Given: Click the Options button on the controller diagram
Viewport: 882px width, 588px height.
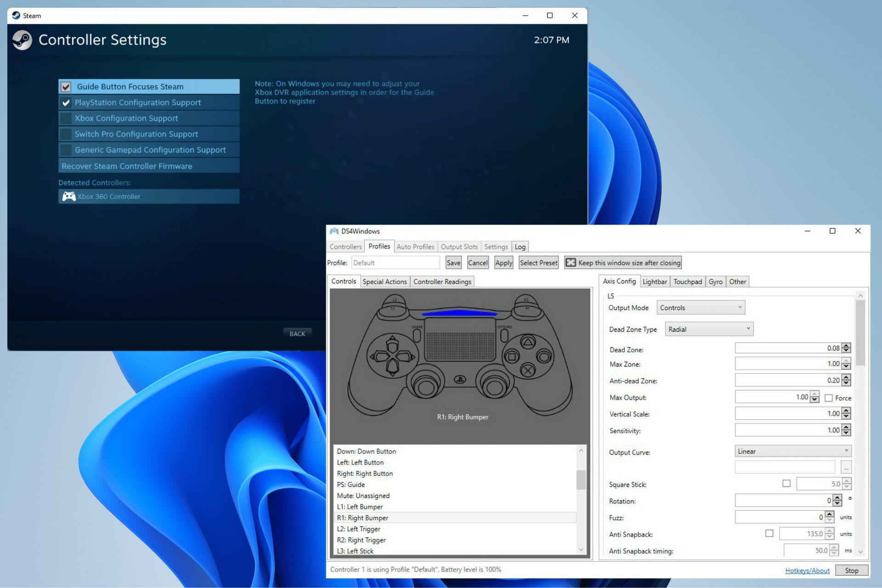Looking at the screenshot, I should click(504, 335).
